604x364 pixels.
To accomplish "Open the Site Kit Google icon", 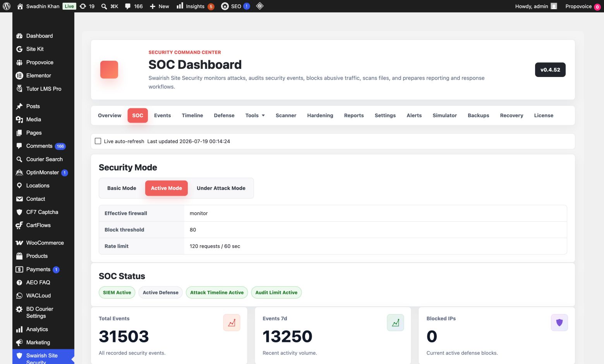I will pos(19,49).
